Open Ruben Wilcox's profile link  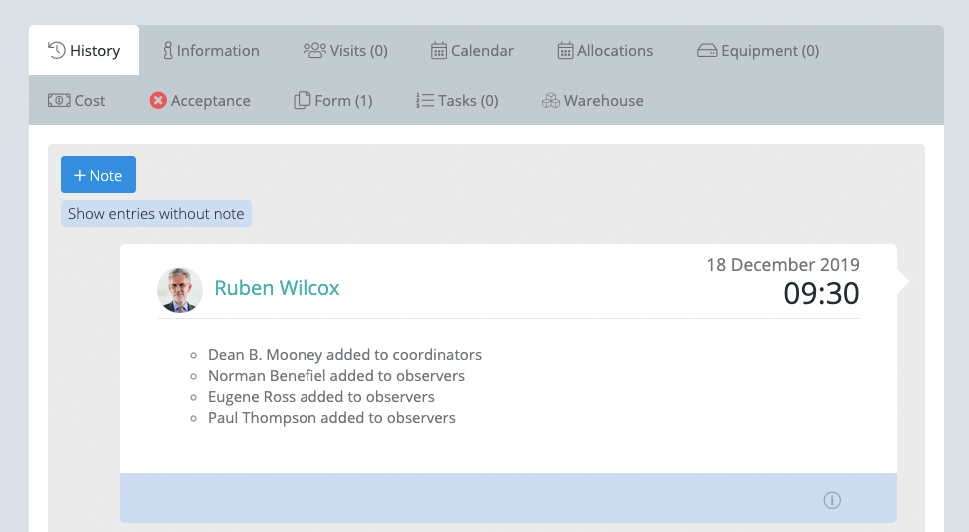(x=277, y=288)
